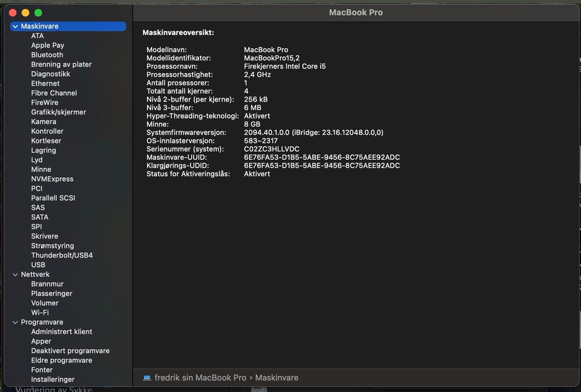
Task: Click Maskinvare in the path bar
Action: coord(277,378)
